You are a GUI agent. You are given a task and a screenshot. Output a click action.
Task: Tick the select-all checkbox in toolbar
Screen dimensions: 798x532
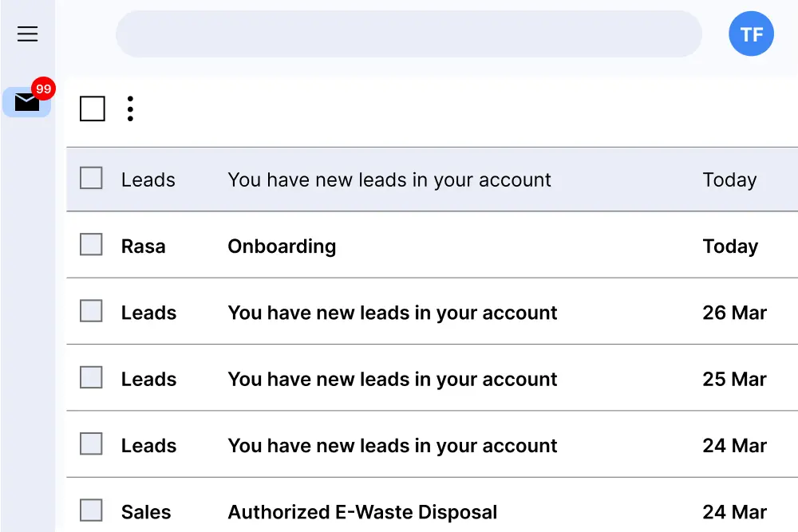[x=93, y=108]
